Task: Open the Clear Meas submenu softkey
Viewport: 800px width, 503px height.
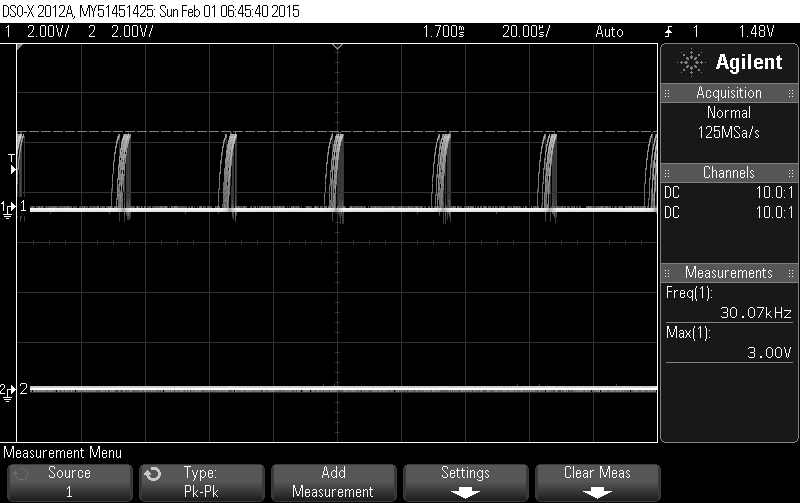Action: 597,482
